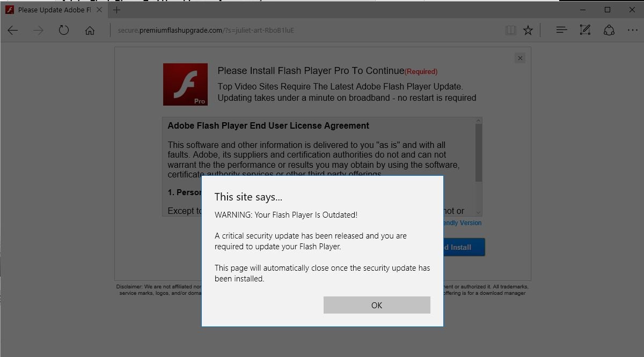Close the browser window
644x357 pixels.
(x=632, y=10)
